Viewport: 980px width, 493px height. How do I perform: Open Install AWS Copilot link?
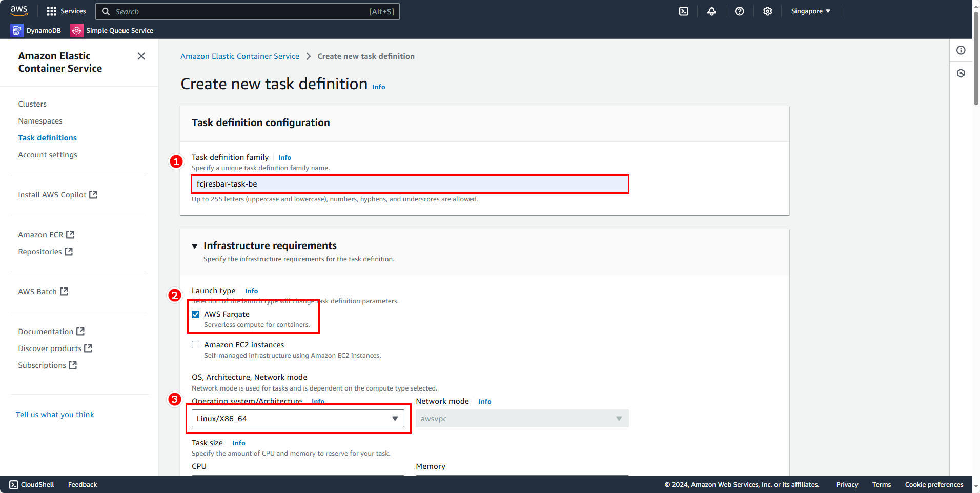[52, 195]
